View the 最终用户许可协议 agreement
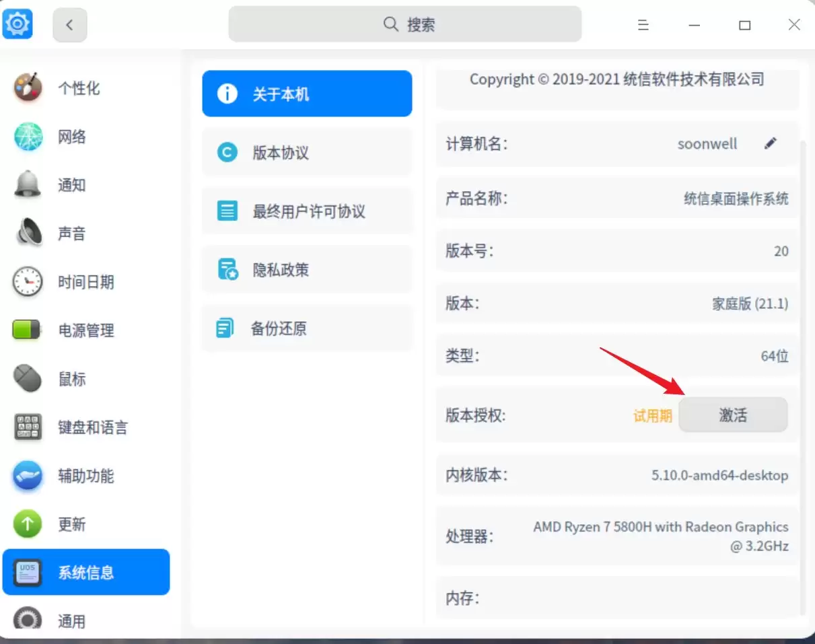 point(307,211)
